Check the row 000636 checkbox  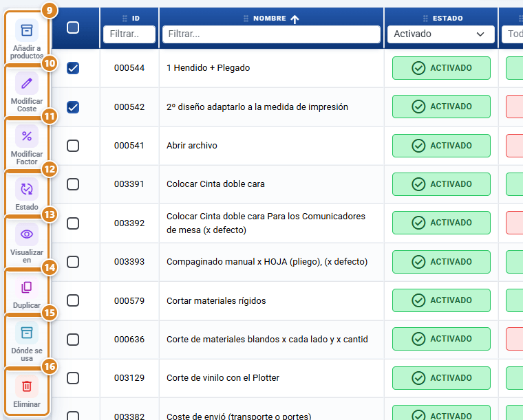(73, 340)
